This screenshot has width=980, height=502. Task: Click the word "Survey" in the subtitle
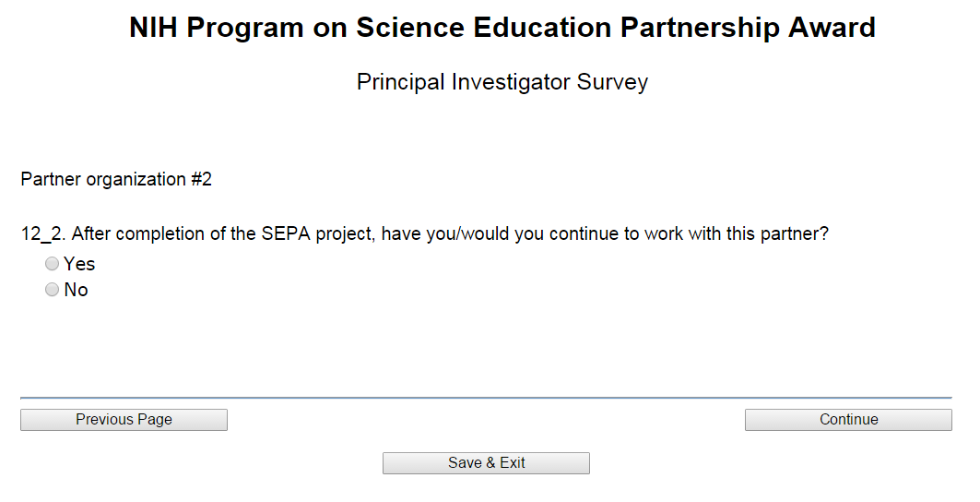[x=613, y=82]
